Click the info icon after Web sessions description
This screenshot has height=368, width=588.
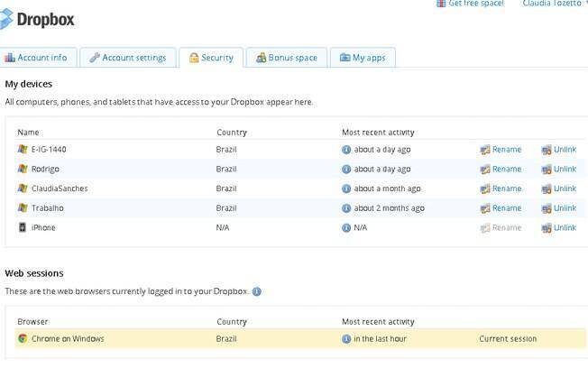[256, 291]
